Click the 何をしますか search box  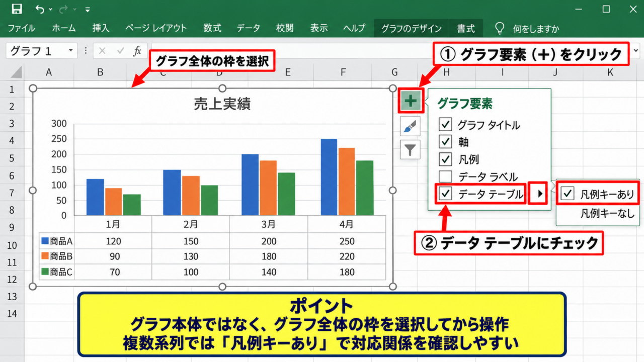536,29
